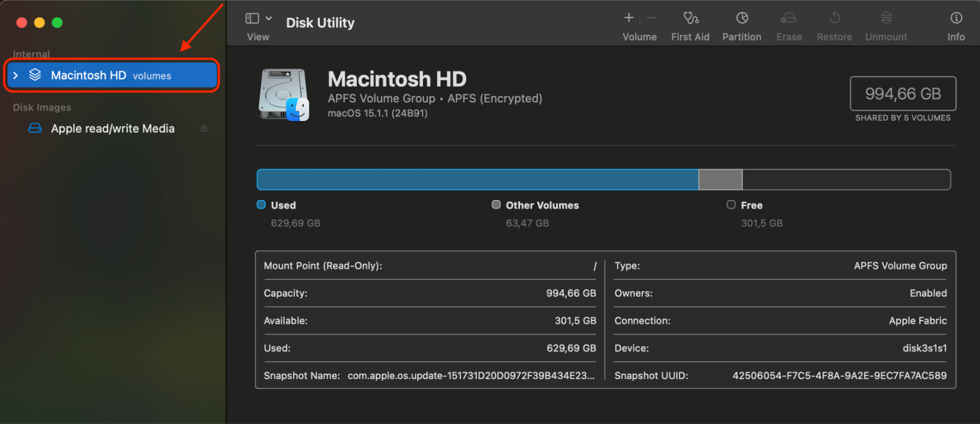Click the Used legend blue swatch
Viewport: 980px width, 424px height.
261,205
